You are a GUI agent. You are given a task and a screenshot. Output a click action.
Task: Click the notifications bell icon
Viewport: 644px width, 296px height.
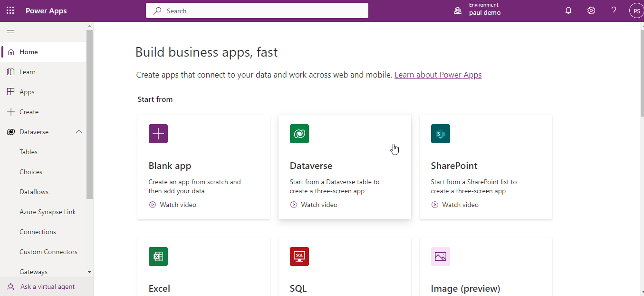coord(568,10)
